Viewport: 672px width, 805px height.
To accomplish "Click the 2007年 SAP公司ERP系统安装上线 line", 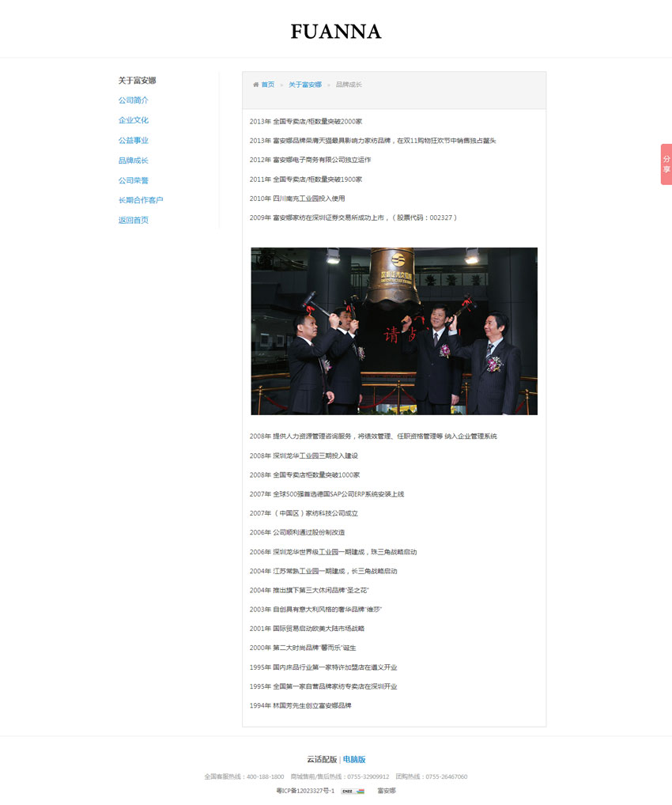I will click(x=327, y=494).
